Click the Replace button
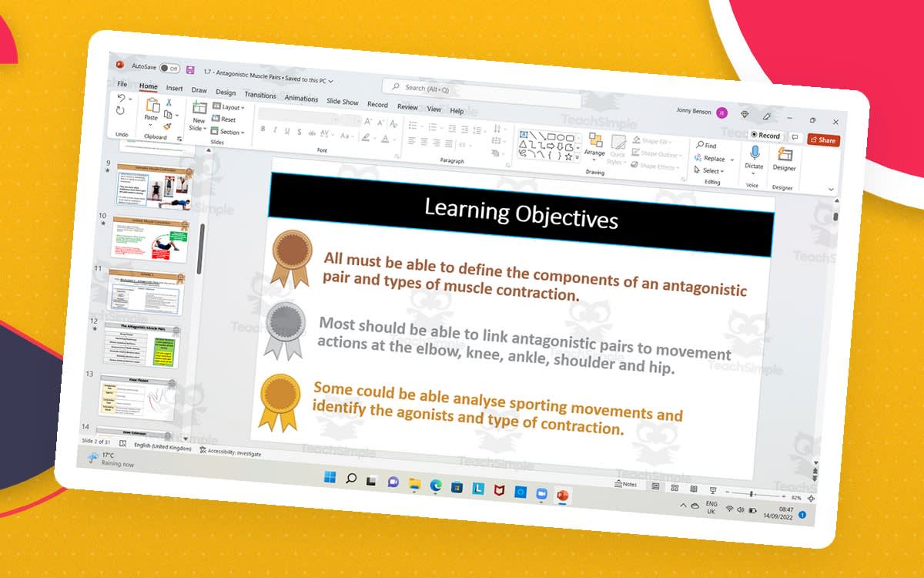 tap(710, 158)
